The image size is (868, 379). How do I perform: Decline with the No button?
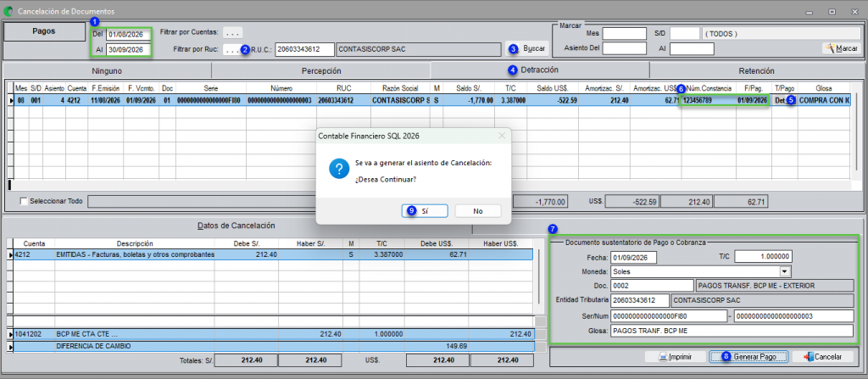pos(478,210)
